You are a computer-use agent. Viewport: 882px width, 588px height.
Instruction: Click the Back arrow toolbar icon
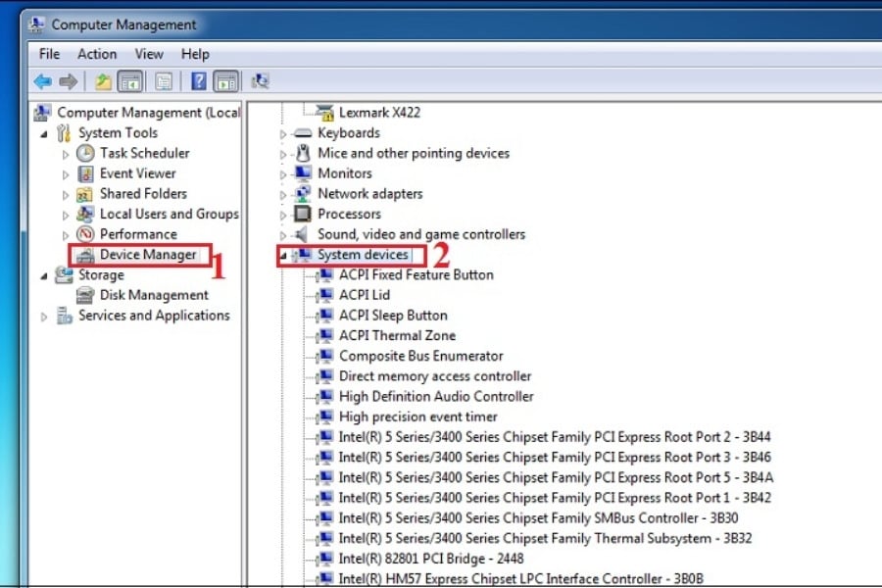tap(43, 82)
